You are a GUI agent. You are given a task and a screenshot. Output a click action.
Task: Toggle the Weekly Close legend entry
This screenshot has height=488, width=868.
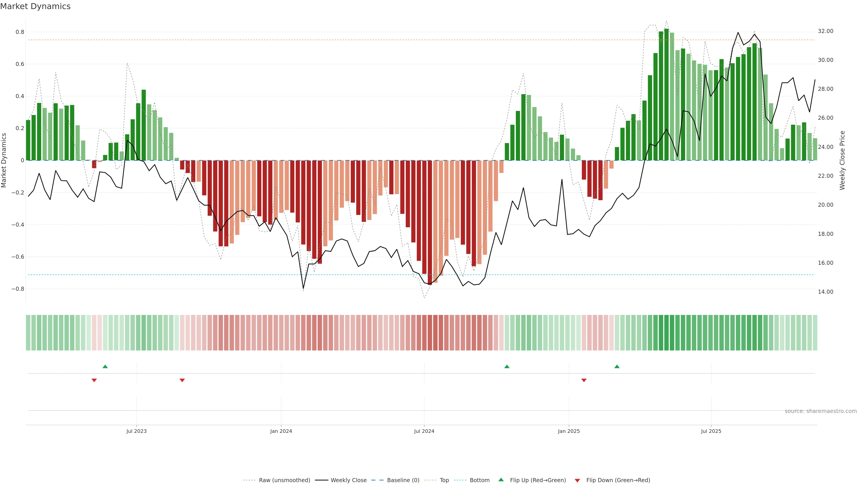(x=348, y=480)
